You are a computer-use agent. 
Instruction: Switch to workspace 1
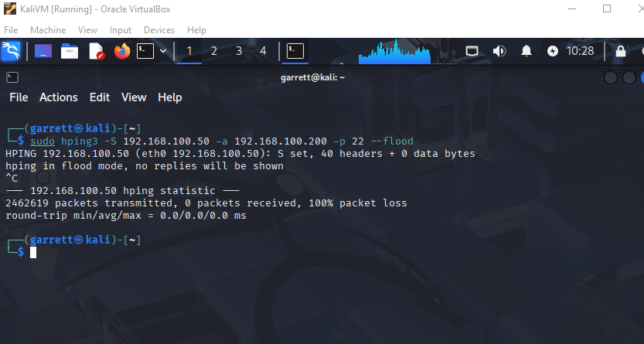pyautogui.click(x=189, y=51)
